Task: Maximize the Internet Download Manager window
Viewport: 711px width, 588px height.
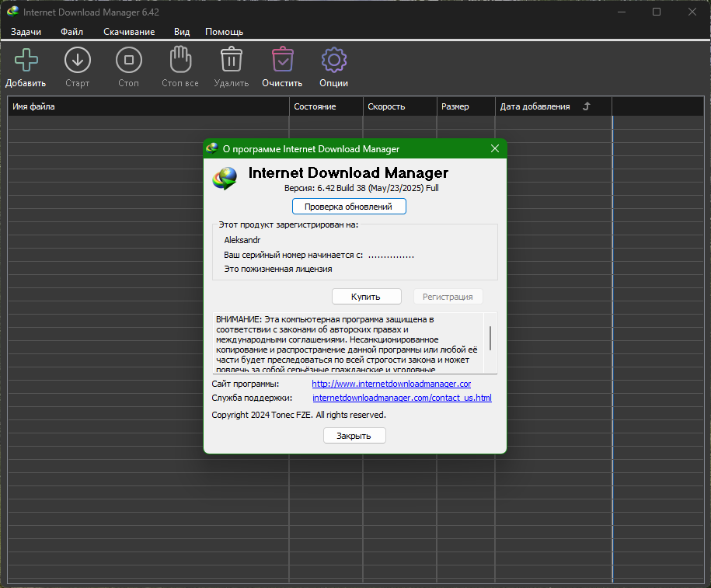Action: [x=657, y=12]
